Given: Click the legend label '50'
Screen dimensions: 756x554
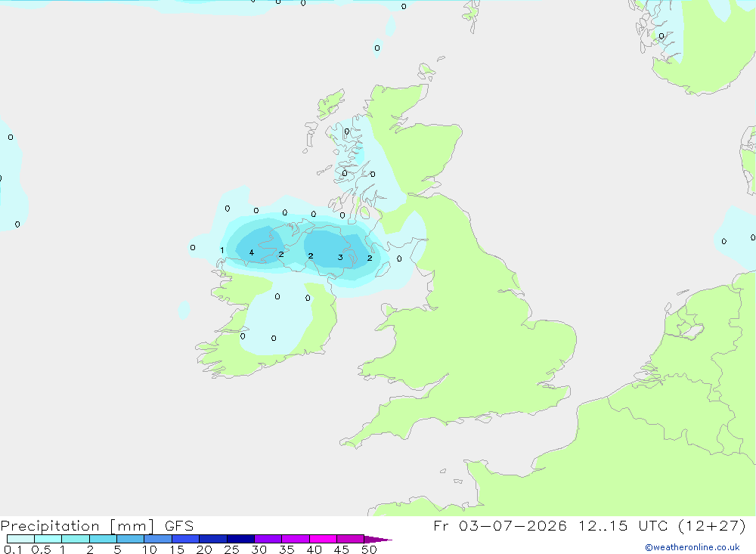Looking at the screenshot, I should click(x=370, y=549).
